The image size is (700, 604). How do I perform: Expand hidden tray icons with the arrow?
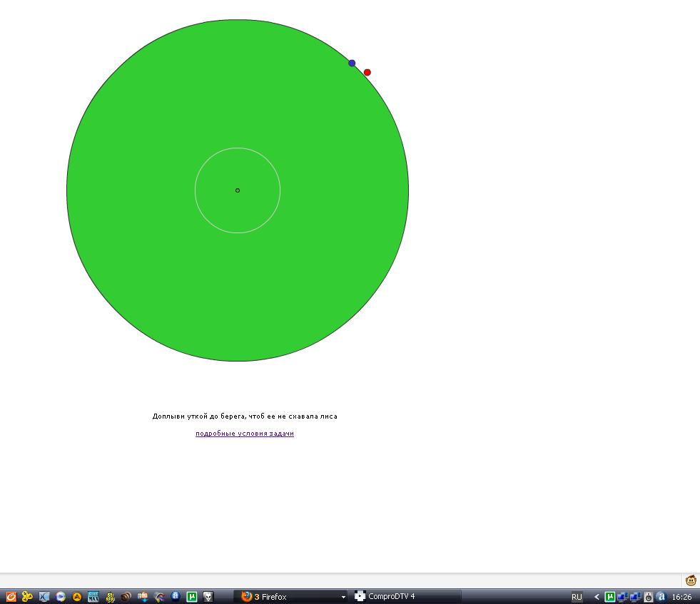pyautogui.click(x=597, y=597)
